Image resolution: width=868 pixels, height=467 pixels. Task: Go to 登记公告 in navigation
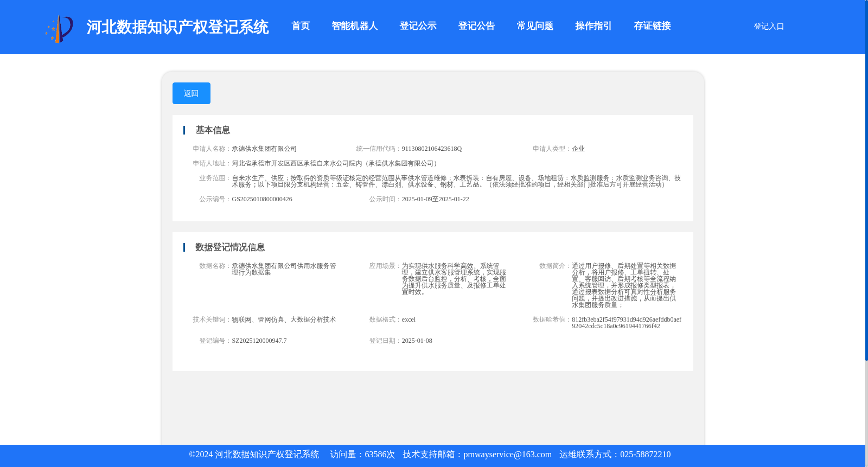[x=476, y=26]
